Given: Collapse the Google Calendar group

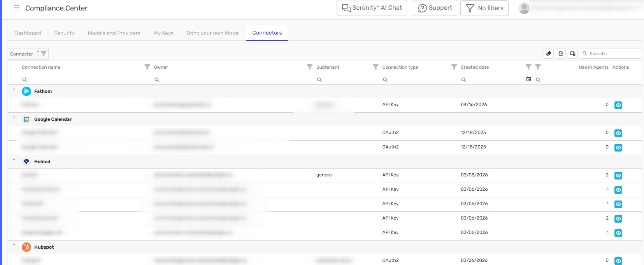Looking at the screenshot, I should 14,117.
